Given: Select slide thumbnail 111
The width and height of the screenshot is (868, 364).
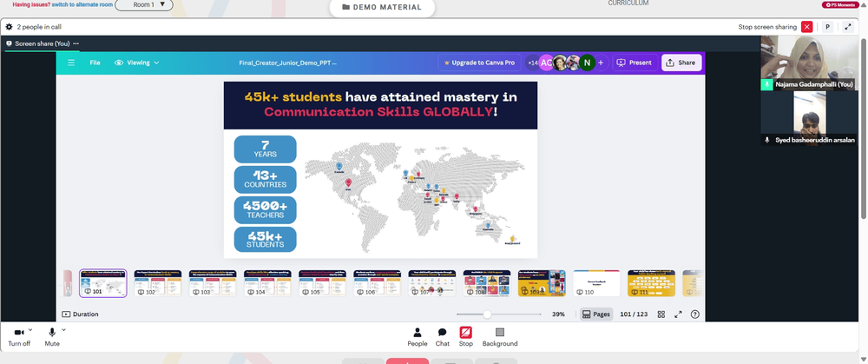Looking at the screenshot, I should click(651, 283).
